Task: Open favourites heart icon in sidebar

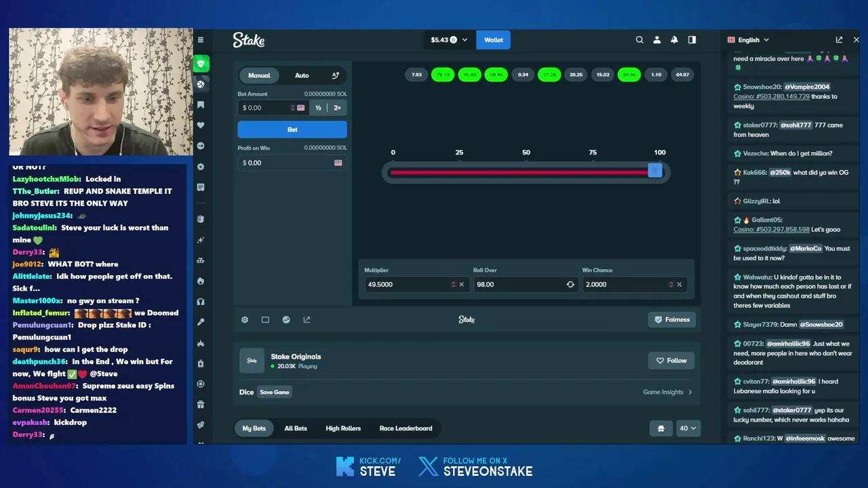Action: coord(201,125)
